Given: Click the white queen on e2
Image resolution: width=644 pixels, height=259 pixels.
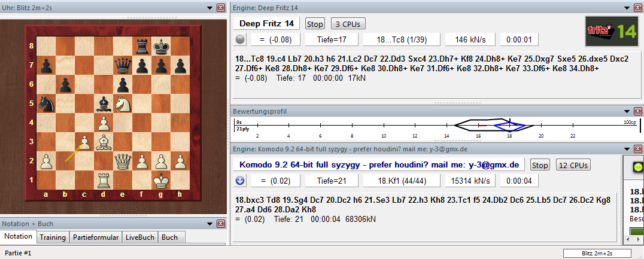Looking at the screenshot, I should click(x=123, y=161).
